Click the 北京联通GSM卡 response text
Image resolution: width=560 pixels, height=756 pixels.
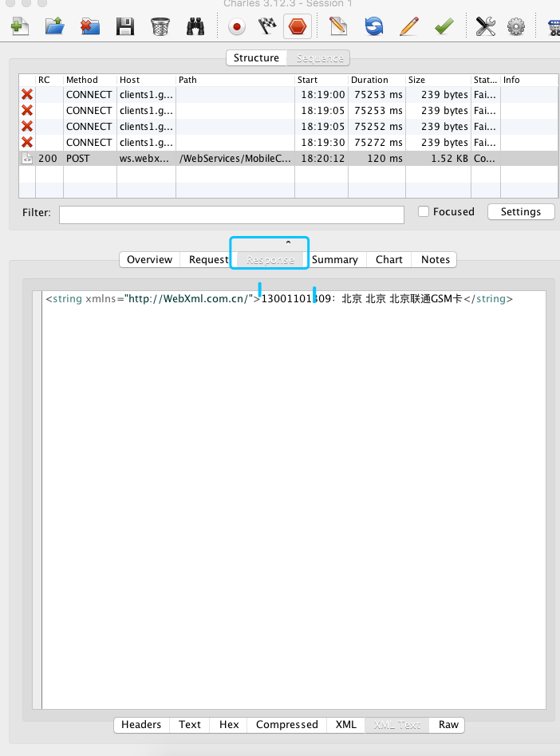[x=426, y=299]
